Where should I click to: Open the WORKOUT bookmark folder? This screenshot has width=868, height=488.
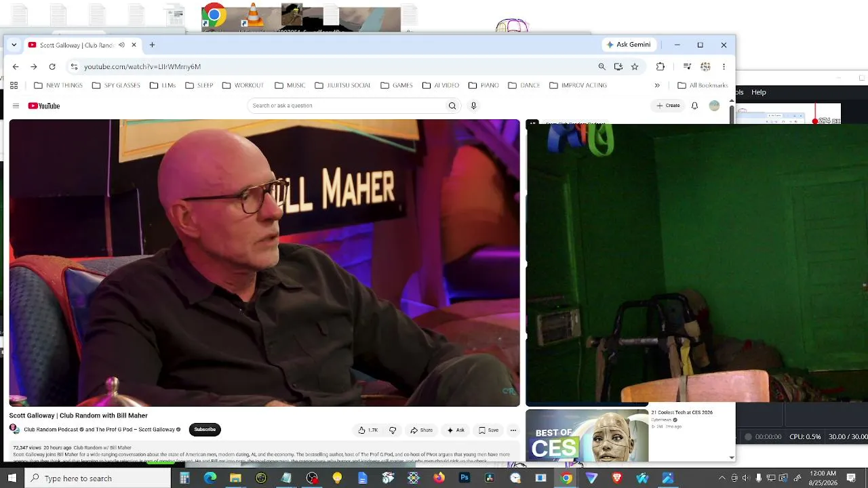click(x=243, y=85)
